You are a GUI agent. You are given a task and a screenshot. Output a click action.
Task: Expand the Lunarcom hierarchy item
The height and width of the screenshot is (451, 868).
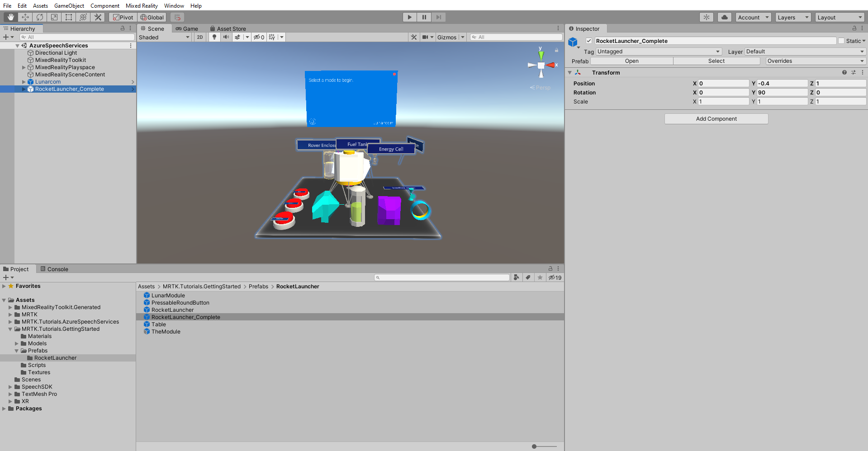point(24,82)
